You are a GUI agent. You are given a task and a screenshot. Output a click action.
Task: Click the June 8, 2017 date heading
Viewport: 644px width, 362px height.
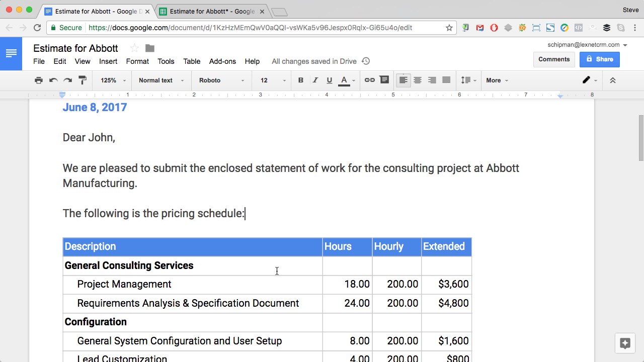[95, 108]
